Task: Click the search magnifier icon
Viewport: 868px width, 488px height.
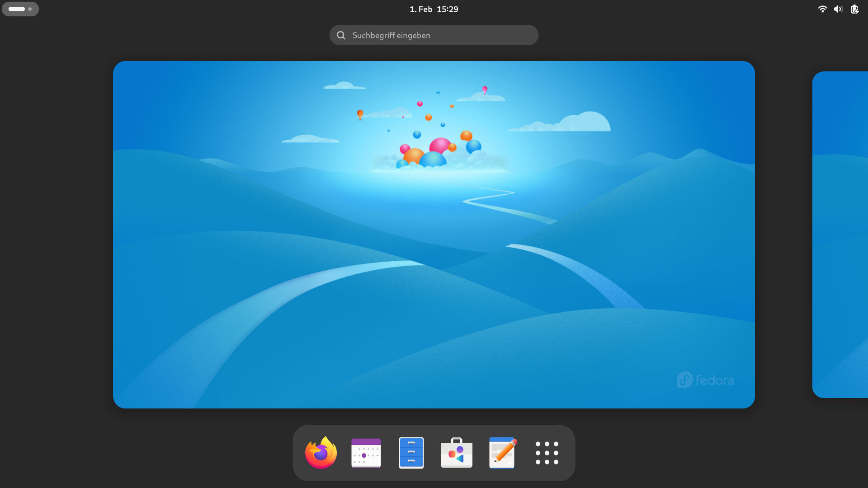Action: [x=341, y=35]
